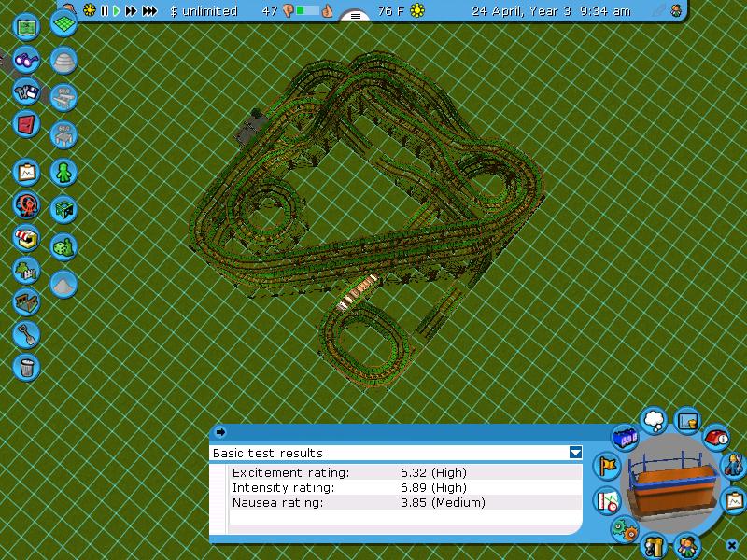Click the arrow on ride panel title bar

(220, 432)
